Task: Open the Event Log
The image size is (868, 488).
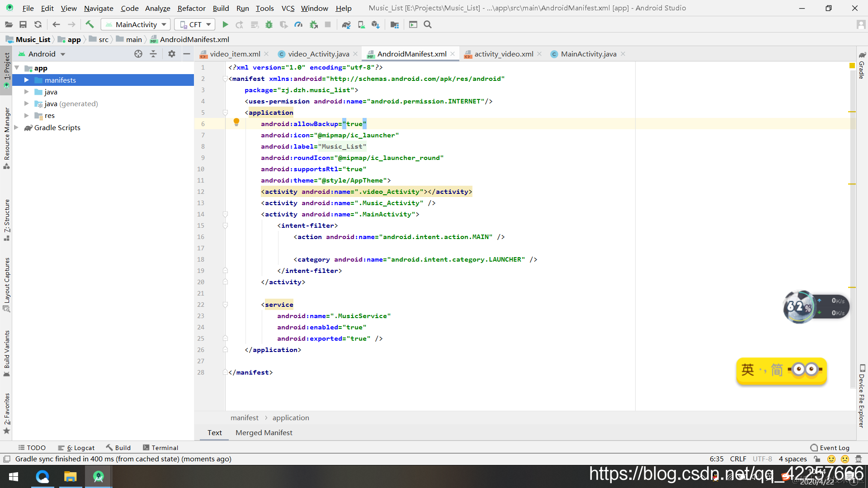Action: click(x=830, y=447)
